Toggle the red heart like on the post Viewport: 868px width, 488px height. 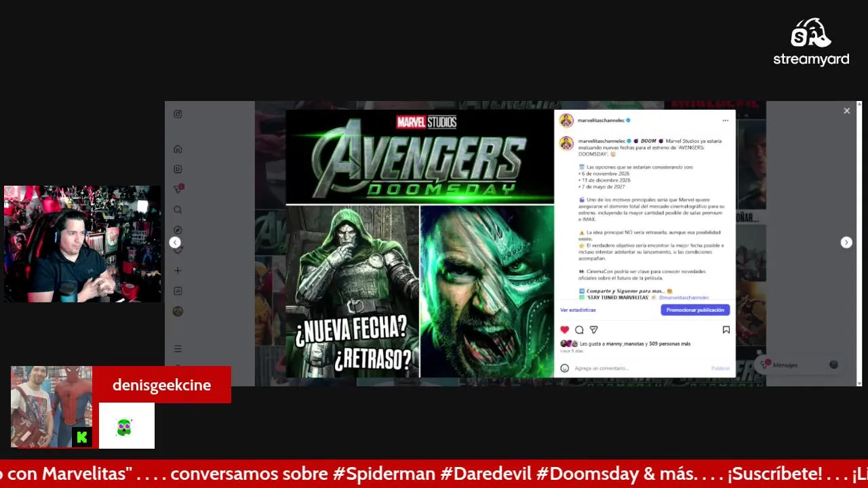565,330
